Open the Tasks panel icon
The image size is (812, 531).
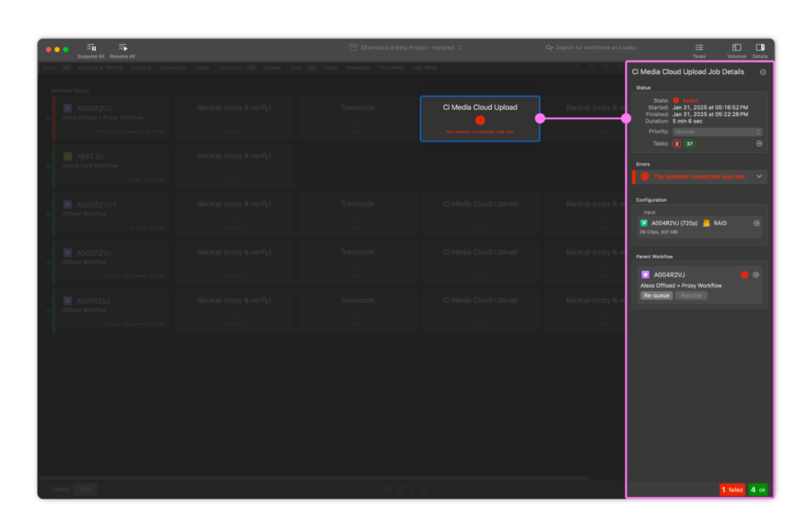pyautogui.click(x=699, y=47)
